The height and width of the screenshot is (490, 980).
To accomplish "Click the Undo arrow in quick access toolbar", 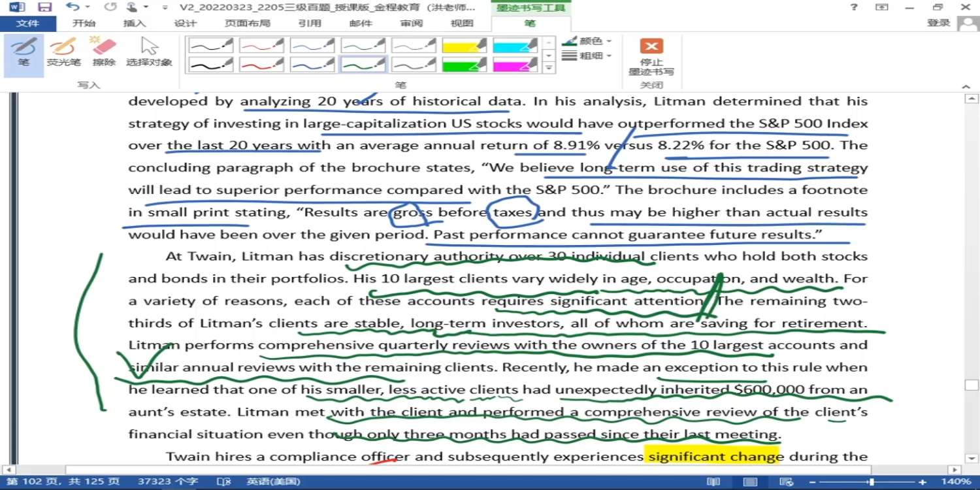I will (x=71, y=7).
